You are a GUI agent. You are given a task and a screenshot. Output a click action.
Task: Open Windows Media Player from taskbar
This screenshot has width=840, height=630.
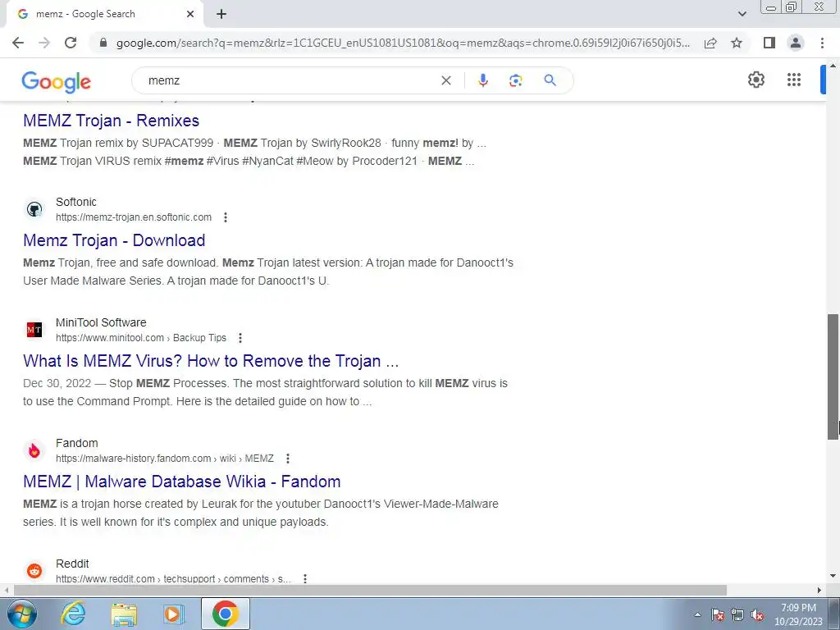tap(172, 614)
